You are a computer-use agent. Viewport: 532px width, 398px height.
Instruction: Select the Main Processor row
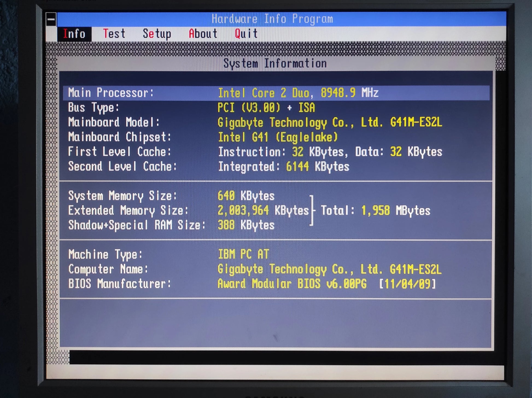276,93
